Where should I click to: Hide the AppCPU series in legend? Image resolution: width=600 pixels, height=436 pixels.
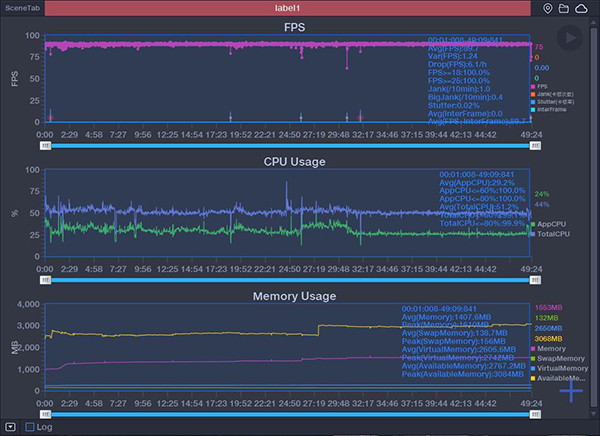(x=550, y=224)
